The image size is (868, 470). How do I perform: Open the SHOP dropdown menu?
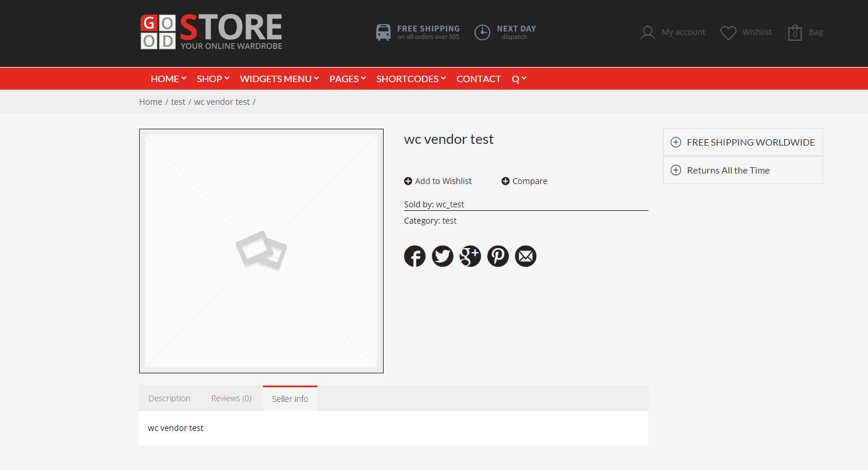click(x=212, y=79)
